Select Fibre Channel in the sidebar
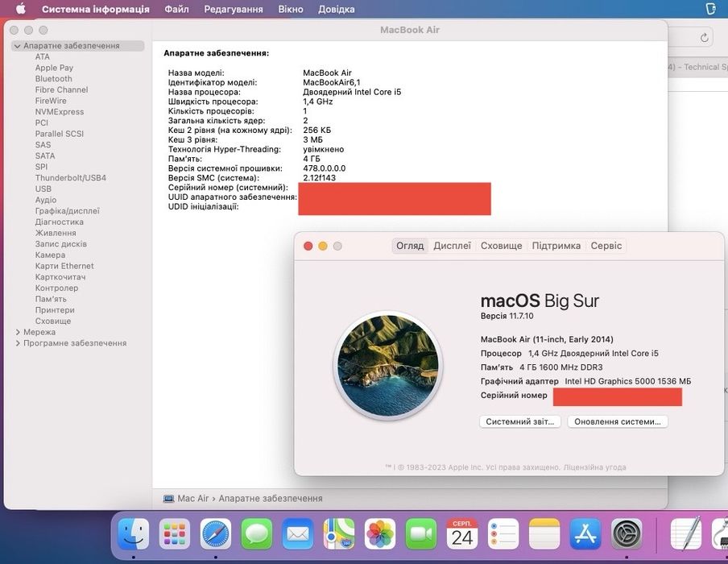 pyautogui.click(x=62, y=89)
